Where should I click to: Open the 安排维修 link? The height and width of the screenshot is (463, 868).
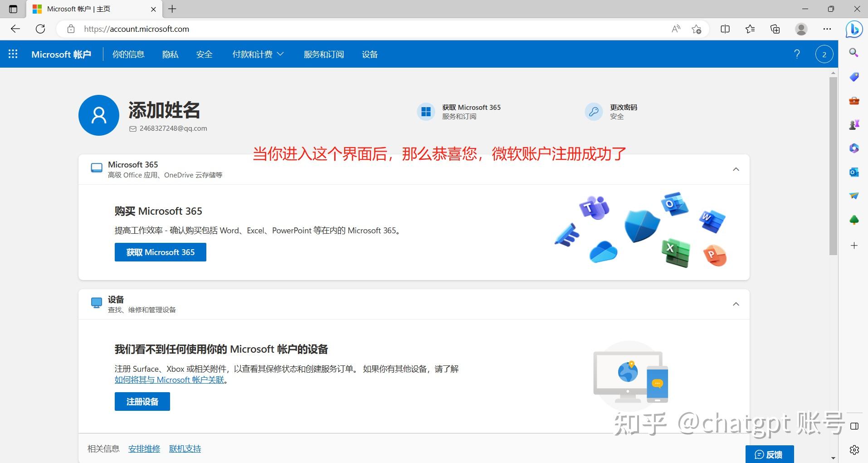click(x=144, y=448)
